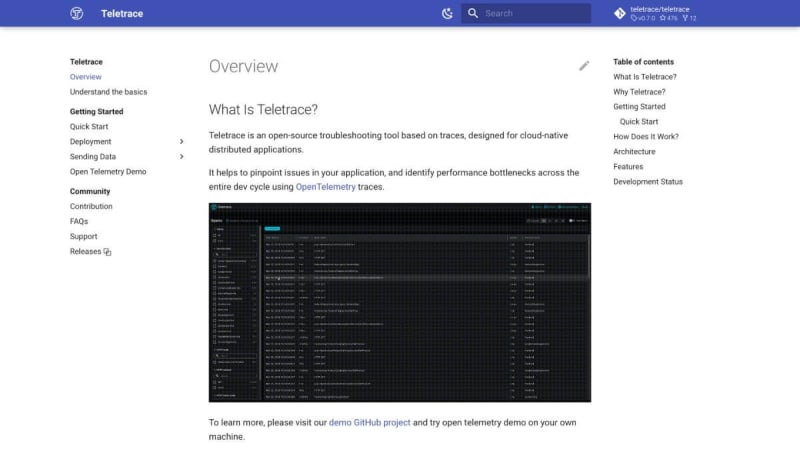Open Sending Data in the sidebar
The image size is (800, 453).
[x=93, y=157]
